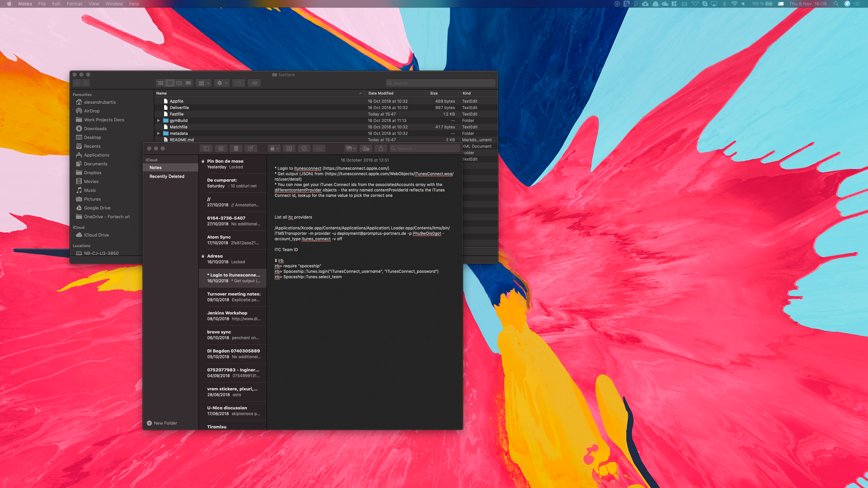Switch Finder to gallery view

click(x=188, y=83)
